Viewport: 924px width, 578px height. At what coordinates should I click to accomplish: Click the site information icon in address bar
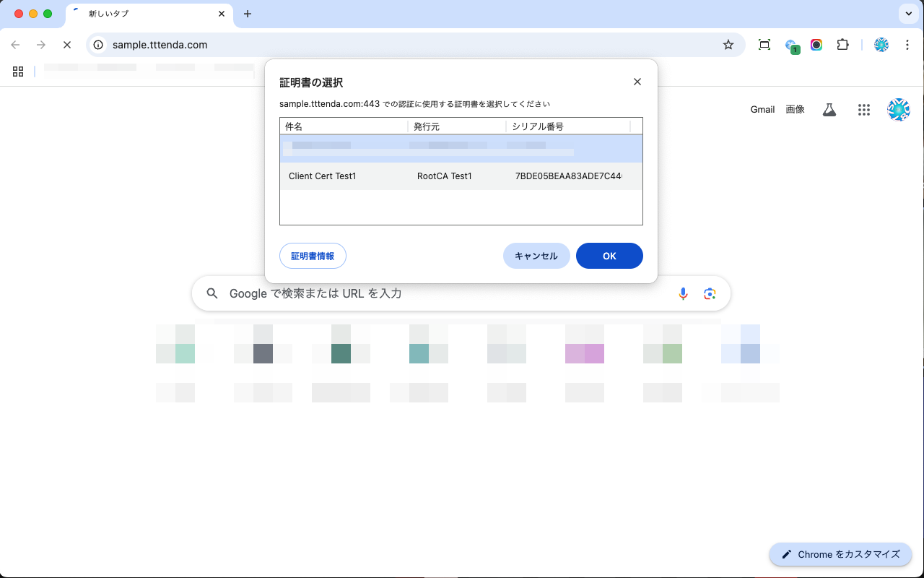(x=97, y=45)
